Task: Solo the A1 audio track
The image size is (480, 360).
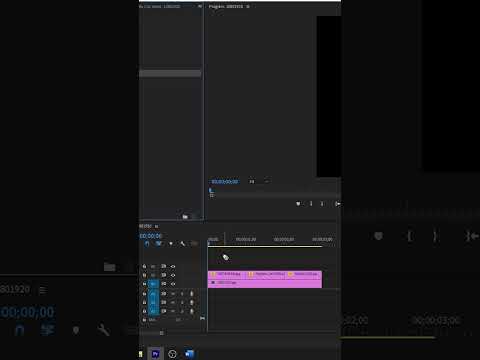Action: pos(182,294)
